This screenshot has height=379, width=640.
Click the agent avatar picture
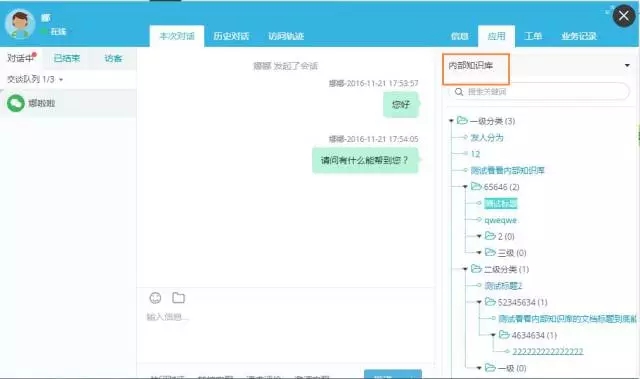(x=20, y=24)
